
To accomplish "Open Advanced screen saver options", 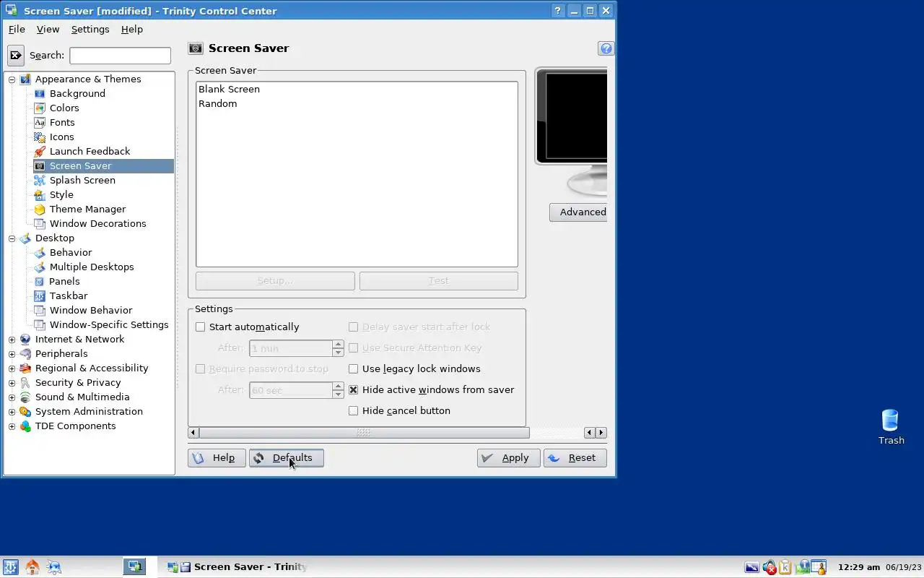I will pos(578,212).
